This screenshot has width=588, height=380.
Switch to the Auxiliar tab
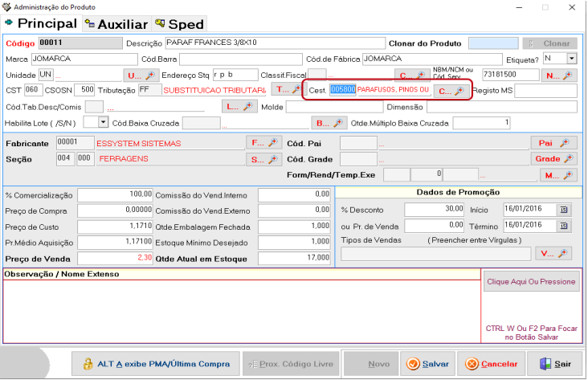coord(116,23)
